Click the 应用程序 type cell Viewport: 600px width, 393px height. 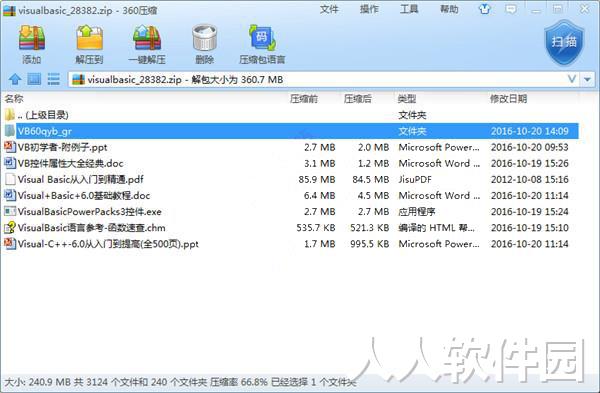pos(417,212)
